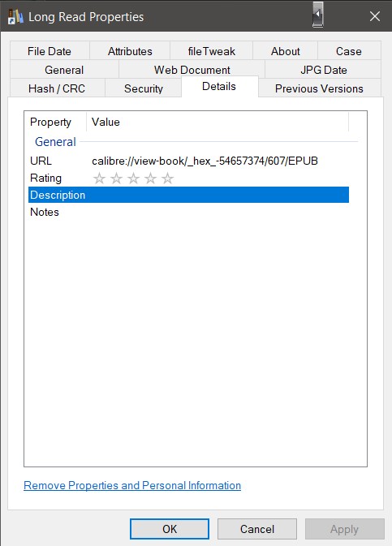Set rating to four stars
The height and width of the screenshot is (546, 392).
point(150,178)
